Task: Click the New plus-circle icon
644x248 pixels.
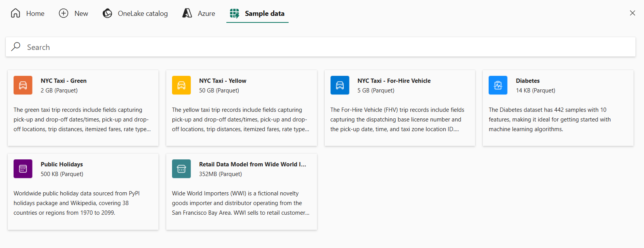Action: click(64, 13)
